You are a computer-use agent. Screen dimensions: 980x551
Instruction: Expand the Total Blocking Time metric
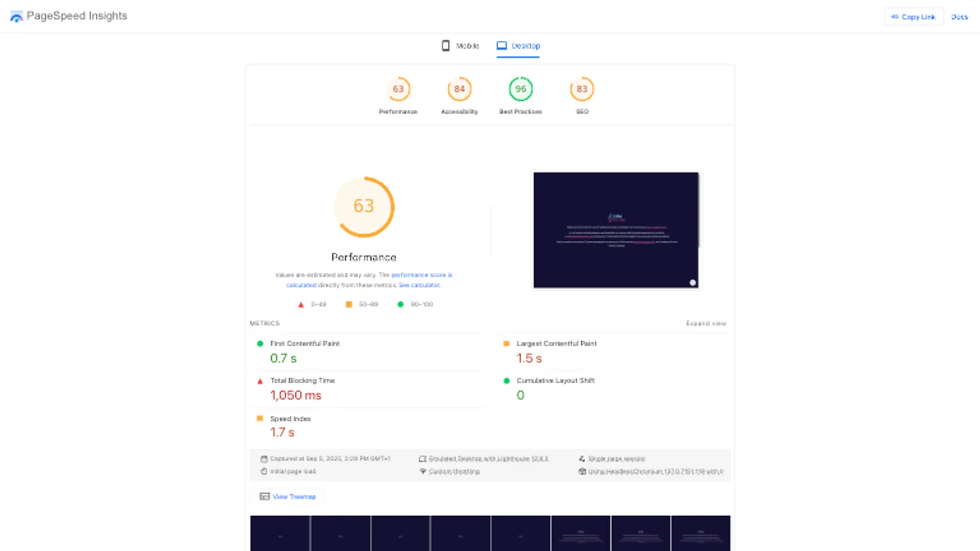(x=302, y=381)
